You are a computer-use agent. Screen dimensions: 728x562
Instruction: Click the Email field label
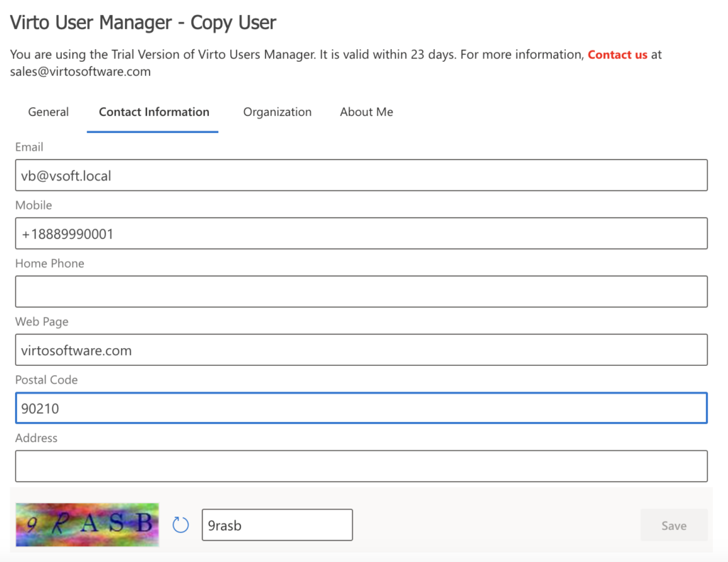point(28,147)
